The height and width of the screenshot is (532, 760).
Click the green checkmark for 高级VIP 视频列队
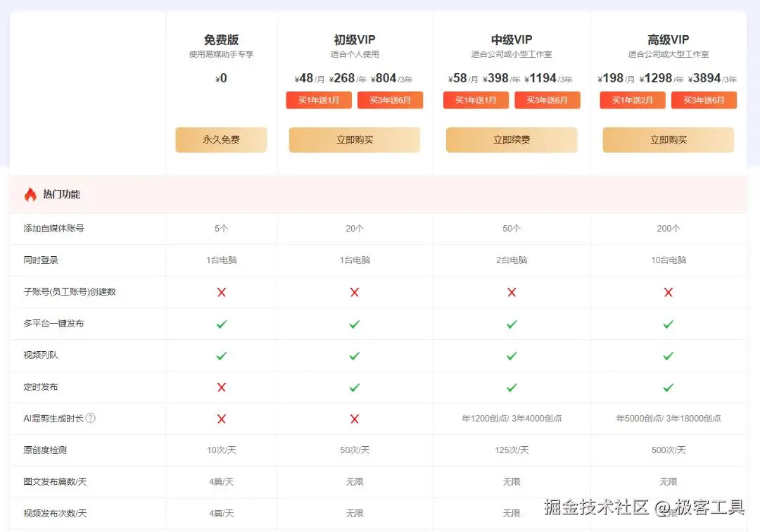[668, 355]
